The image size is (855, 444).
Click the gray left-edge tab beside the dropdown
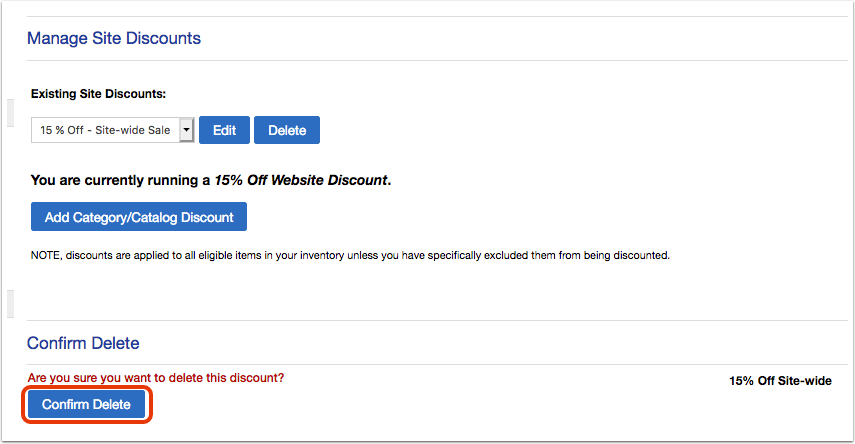pos(10,113)
